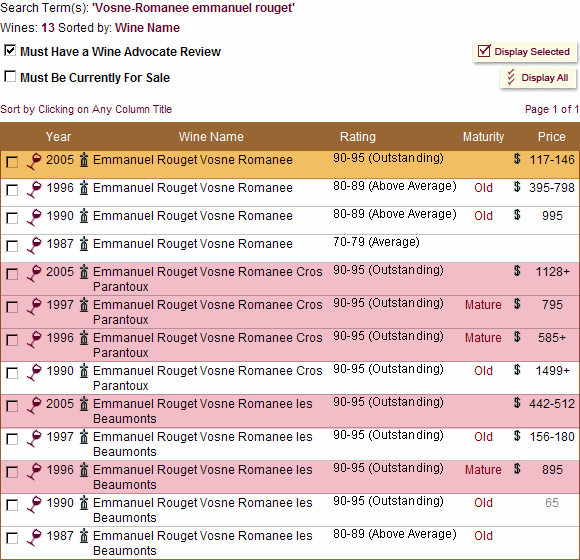Select checkbox for 1987 les Beaumonts

(12, 538)
